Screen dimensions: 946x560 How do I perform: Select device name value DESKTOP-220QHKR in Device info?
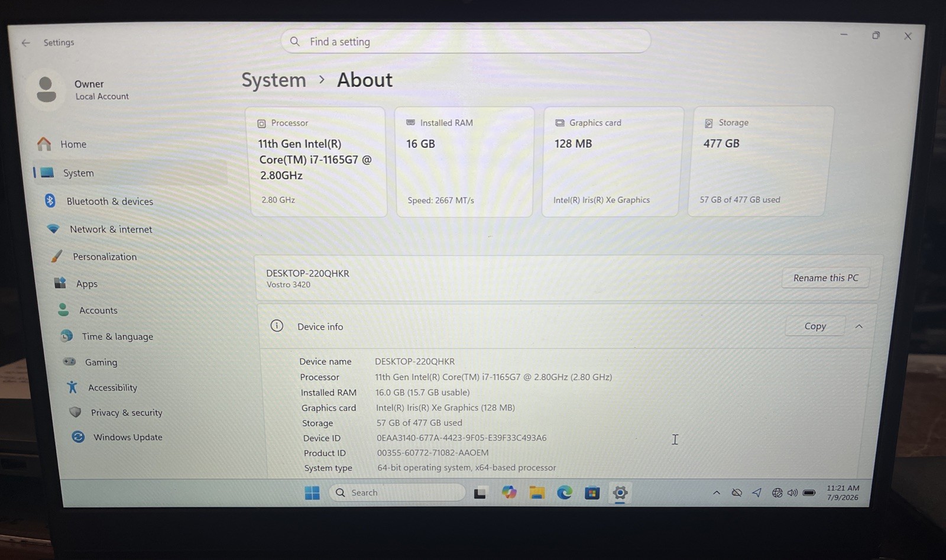point(414,361)
